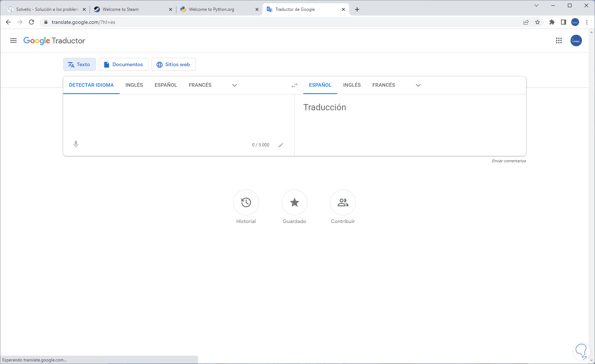Switch to Documentos translation mode

coord(124,64)
